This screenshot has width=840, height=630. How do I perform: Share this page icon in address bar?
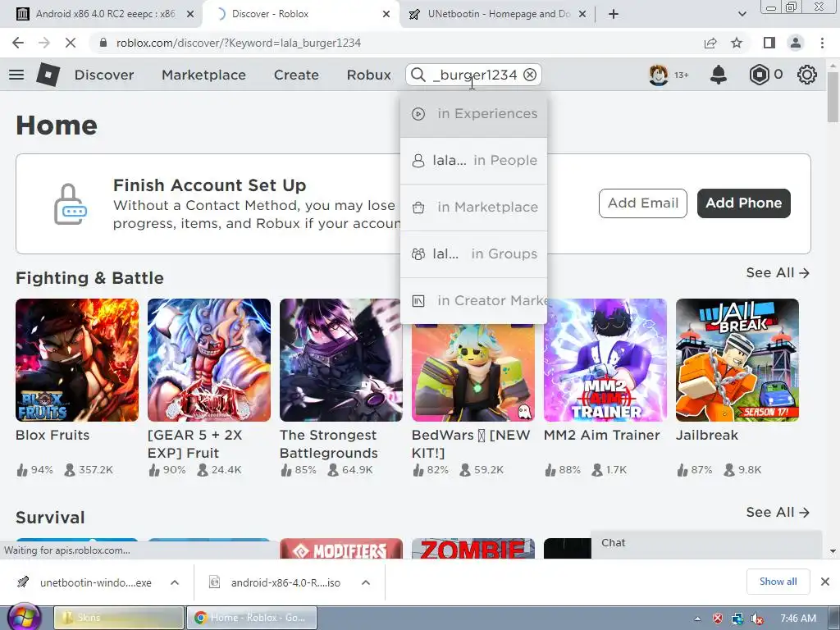(x=710, y=43)
